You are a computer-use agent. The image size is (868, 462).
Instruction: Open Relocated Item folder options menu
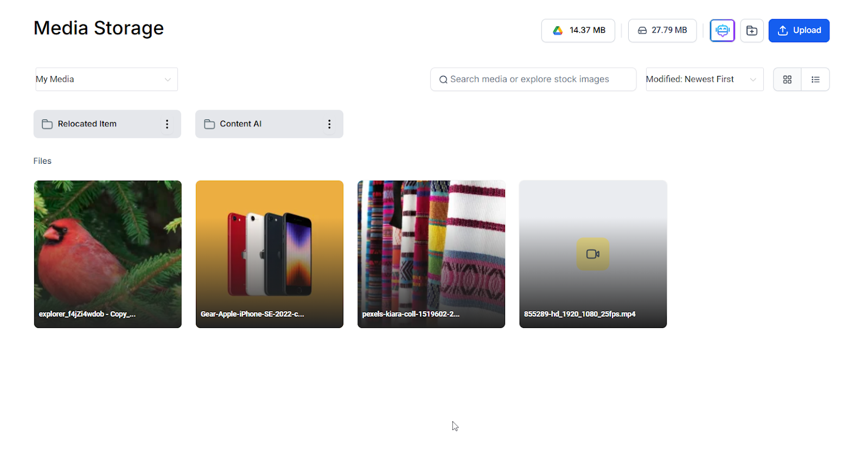click(x=167, y=124)
